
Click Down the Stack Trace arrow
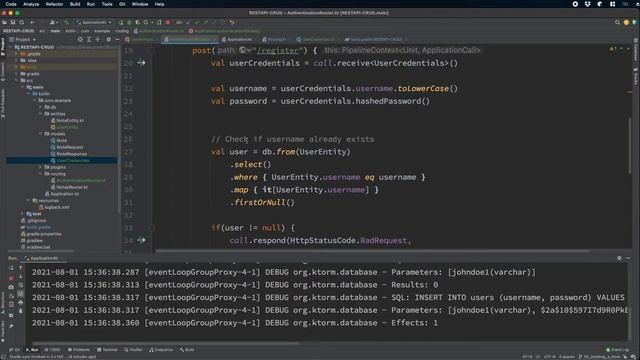click(x=21, y=277)
